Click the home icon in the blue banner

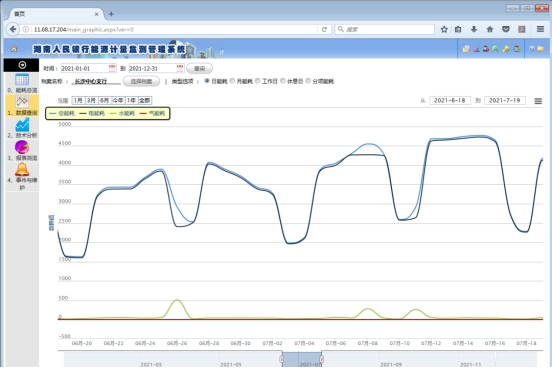pyautogui.click(x=14, y=49)
